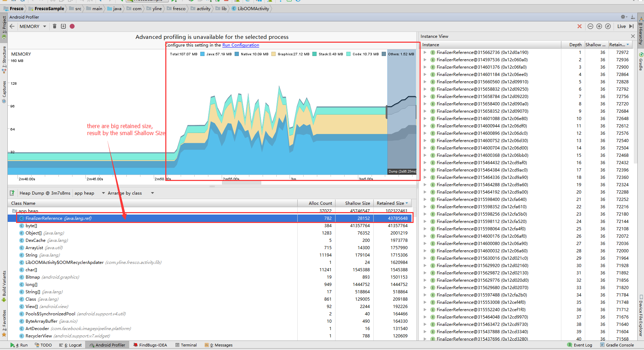
Task: Zoom in the profiler timeline
Action: tap(599, 26)
